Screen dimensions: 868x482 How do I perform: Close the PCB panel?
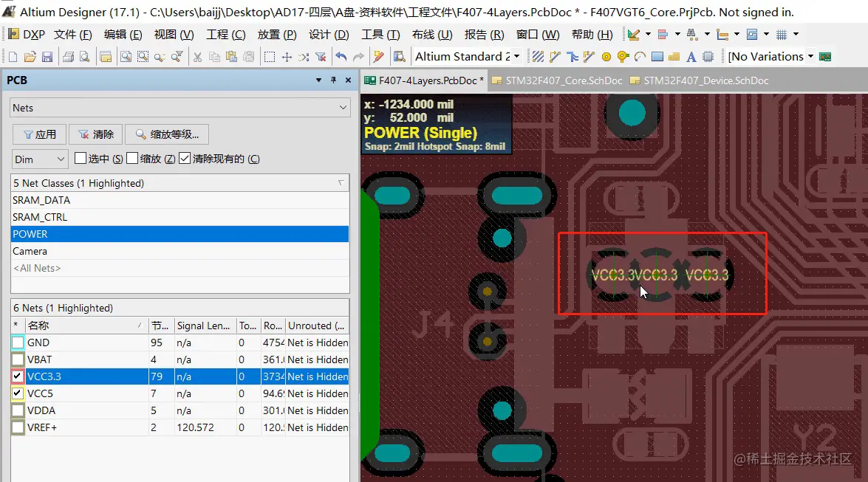tap(348, 80)
